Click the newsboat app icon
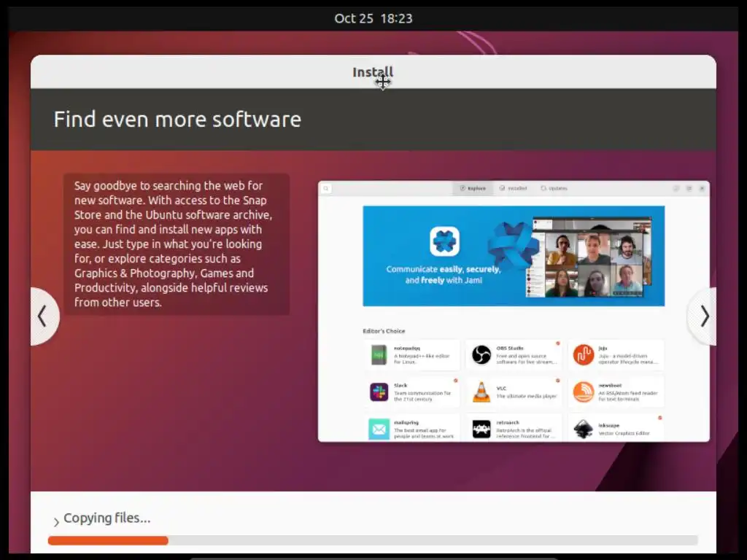The image size is (747, 560). (x=583, y=392)
